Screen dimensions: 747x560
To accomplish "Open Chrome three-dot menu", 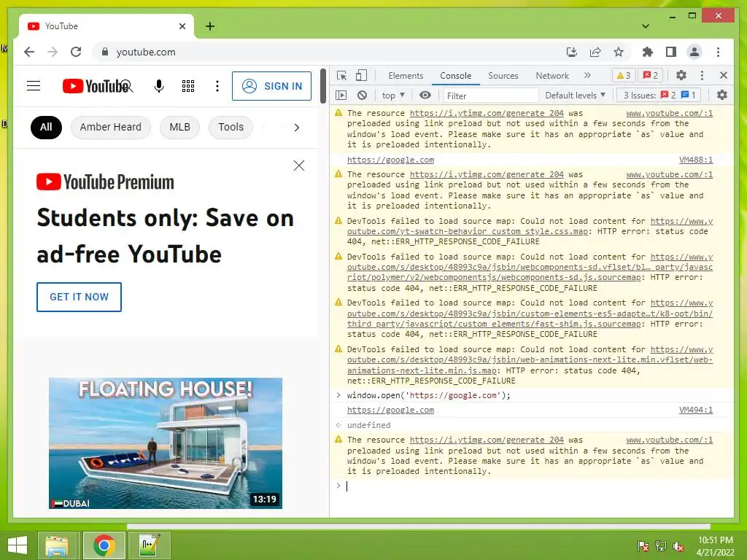I will point(718,52).
